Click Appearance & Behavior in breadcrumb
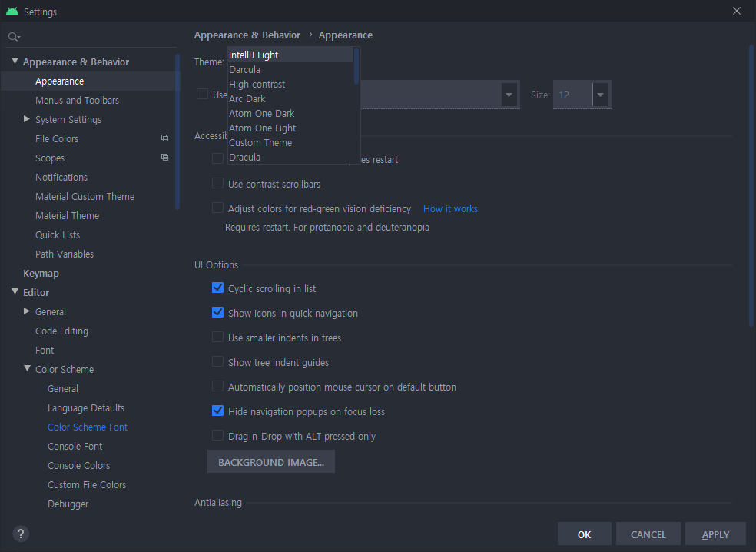Screen dimensions: 756x552 pyautogui.click(x=247, y=35)
